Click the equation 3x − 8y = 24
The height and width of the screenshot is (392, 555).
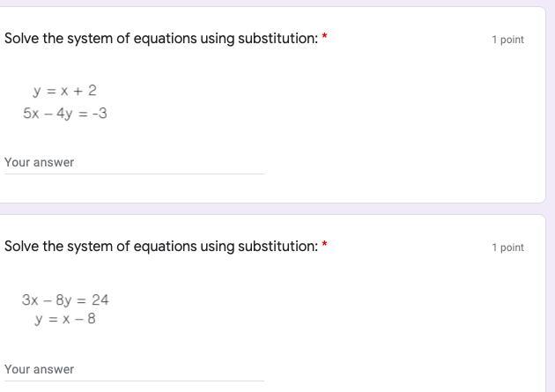click(65, 300)
